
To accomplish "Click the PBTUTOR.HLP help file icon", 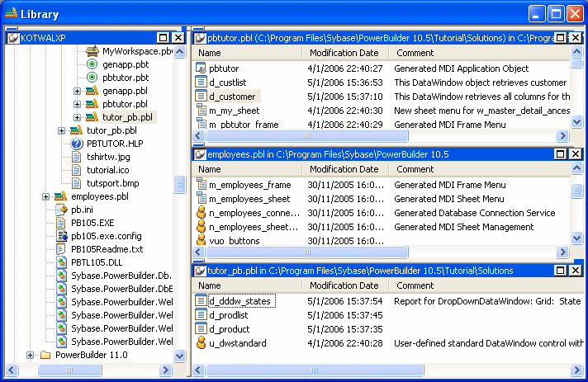I will (x=77, y=144).
